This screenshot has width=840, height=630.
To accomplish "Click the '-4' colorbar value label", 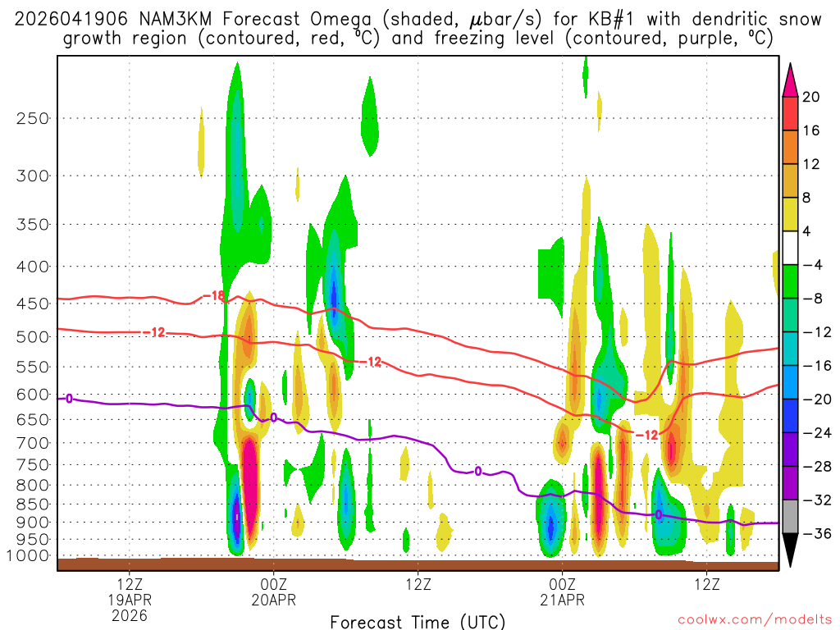I will click(x=812, y=265).
